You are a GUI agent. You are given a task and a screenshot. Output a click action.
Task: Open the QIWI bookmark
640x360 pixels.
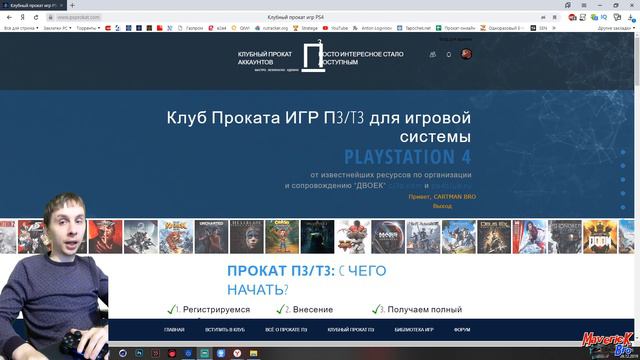[x=241, y=28]
